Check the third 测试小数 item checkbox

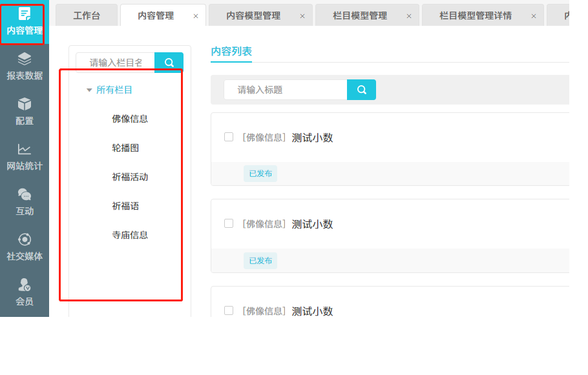(x=229, y=310)
